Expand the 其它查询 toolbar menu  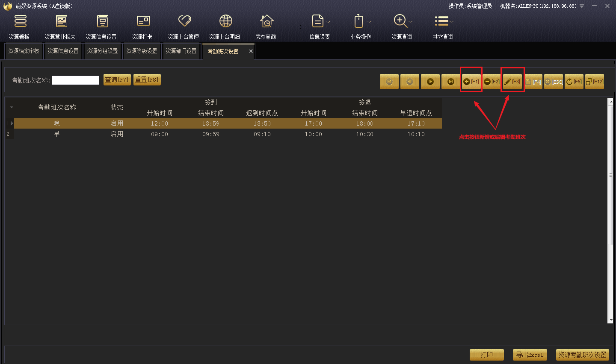pyautogui.click(x=443, y=26)
